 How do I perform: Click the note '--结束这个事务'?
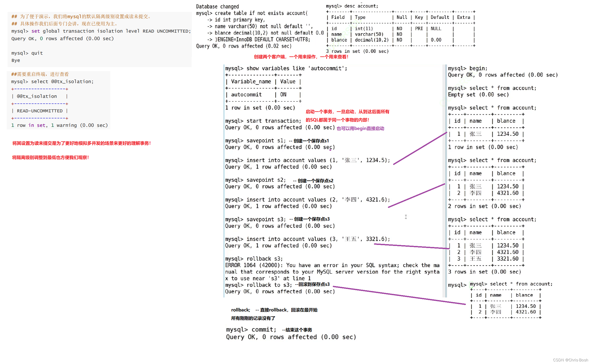click(x=297, y=330)
